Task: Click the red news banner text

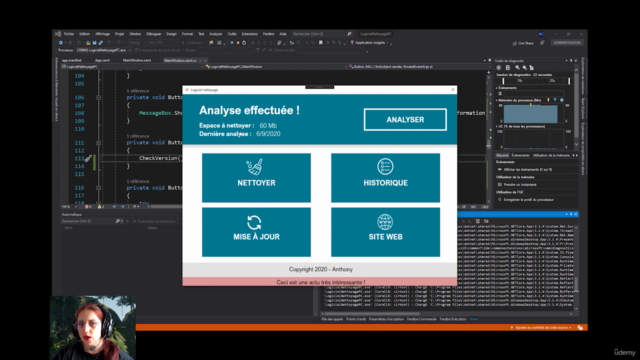Action: coord(321,282)
